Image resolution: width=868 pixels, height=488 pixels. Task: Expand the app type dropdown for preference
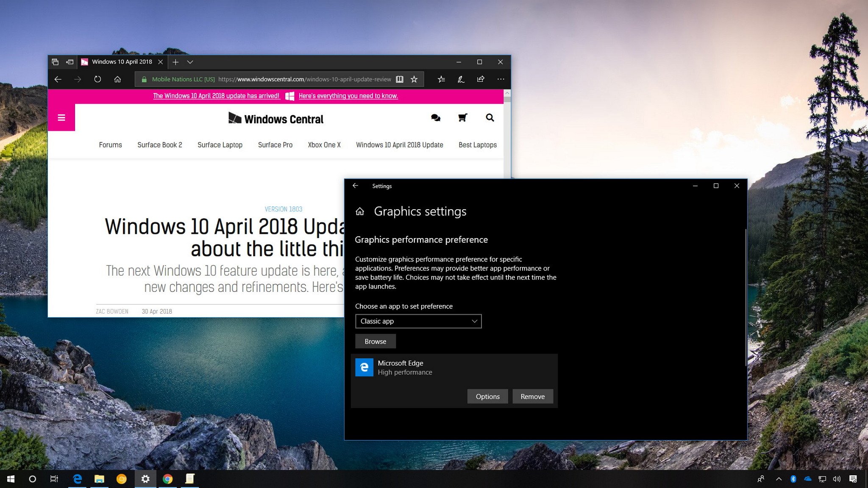click(x=417, y=321)
